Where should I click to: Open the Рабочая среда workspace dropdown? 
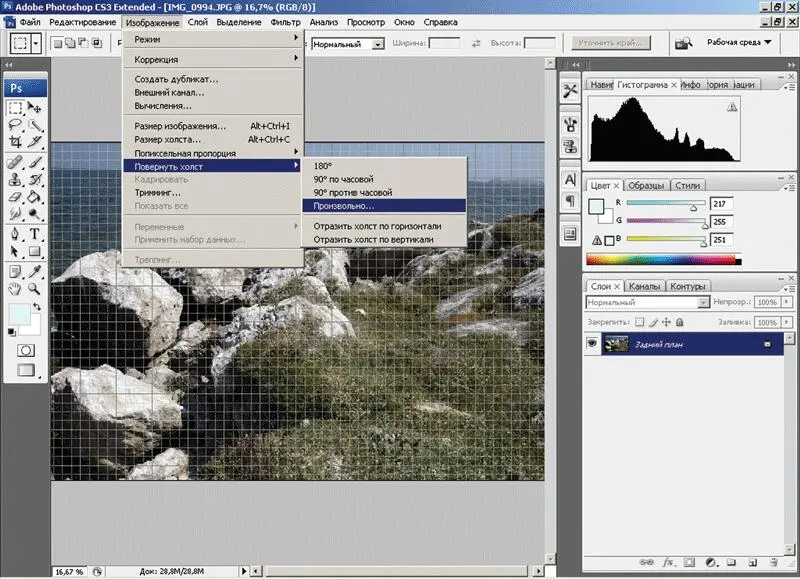pos(739,42)
